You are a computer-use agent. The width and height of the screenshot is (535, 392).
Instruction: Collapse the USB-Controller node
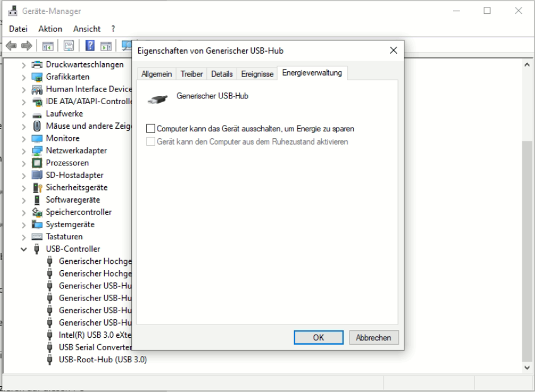click(23, 249)
